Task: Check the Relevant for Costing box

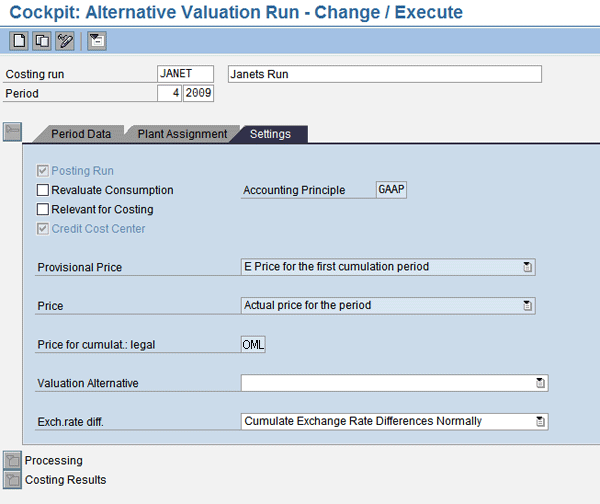Action: tap(42, 209)
